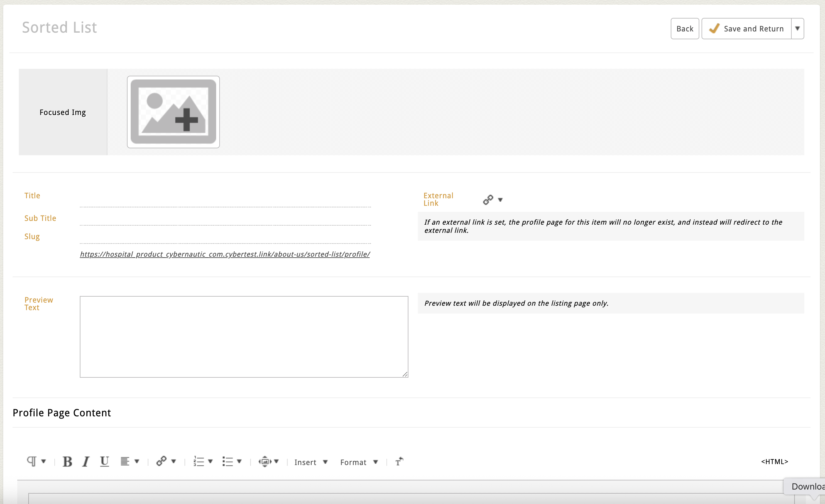The height and width of the screenshot is (504, 825).
Task: Click the External Link chain icon
Action: (x=488, y=200)
